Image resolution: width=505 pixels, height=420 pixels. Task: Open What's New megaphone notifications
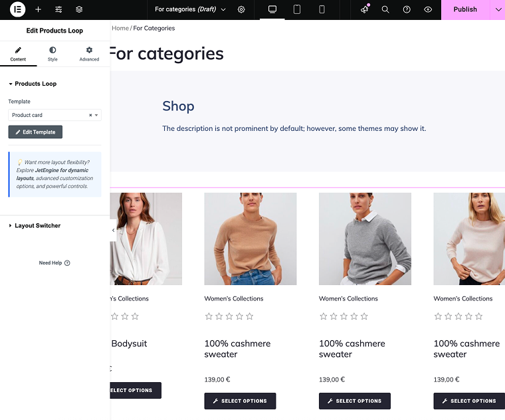365,9
